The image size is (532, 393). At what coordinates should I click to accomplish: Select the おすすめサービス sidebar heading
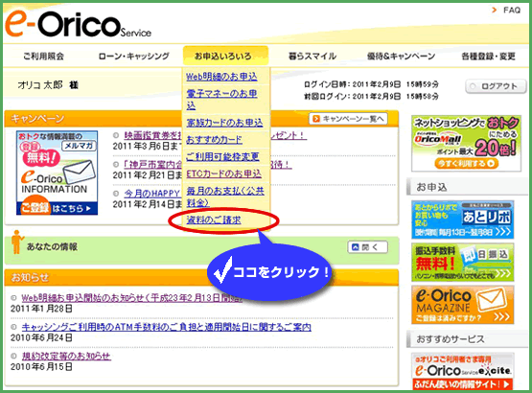click(x=467, y=338)
